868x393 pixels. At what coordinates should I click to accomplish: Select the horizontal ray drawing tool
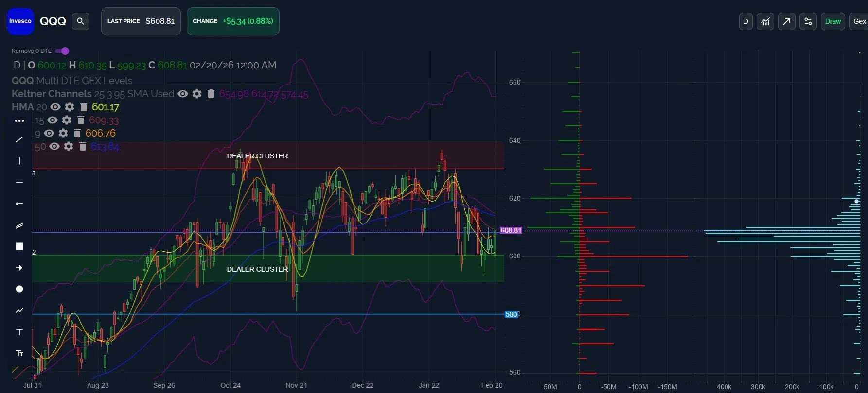click(x=19, y=204)
